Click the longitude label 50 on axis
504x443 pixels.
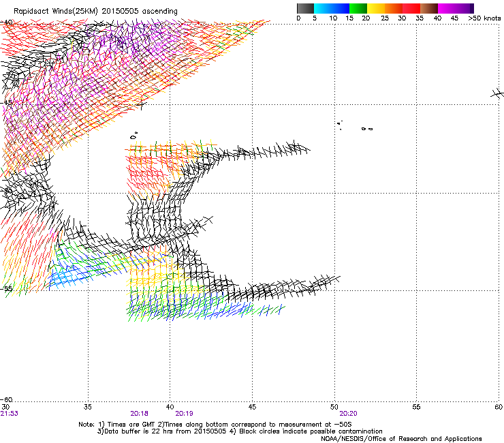pos(334,407)
